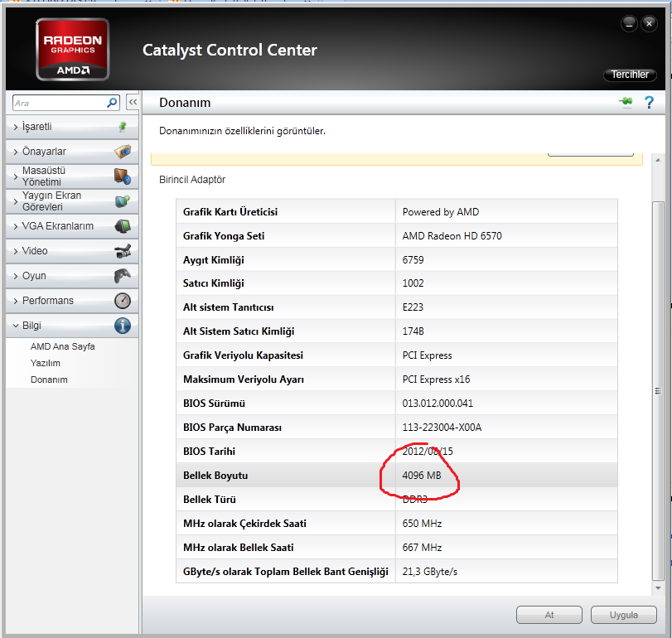Select the Satıcı Kimliği value 1002
This screenshot has width=672, height=638.
413,283
